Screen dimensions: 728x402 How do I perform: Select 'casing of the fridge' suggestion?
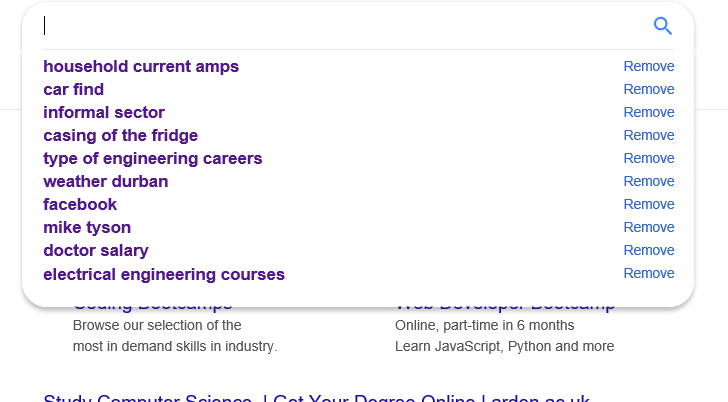[120, 136]
